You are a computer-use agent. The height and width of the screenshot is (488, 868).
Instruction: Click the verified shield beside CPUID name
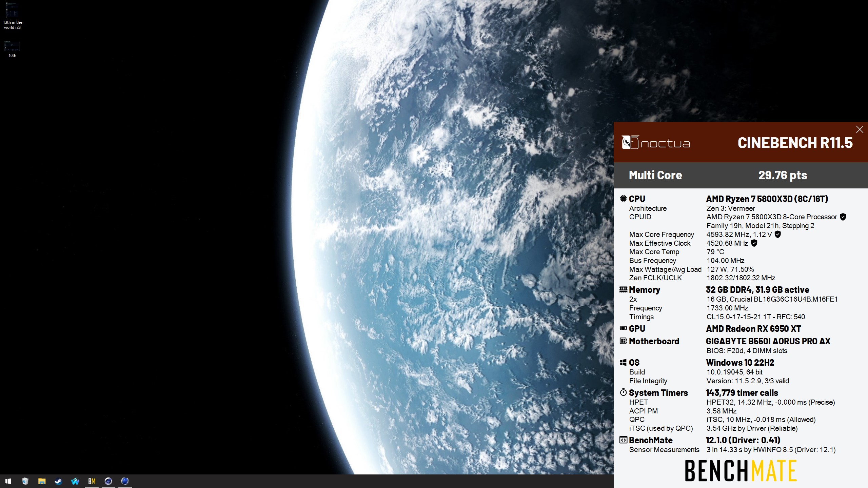[843, 217]
